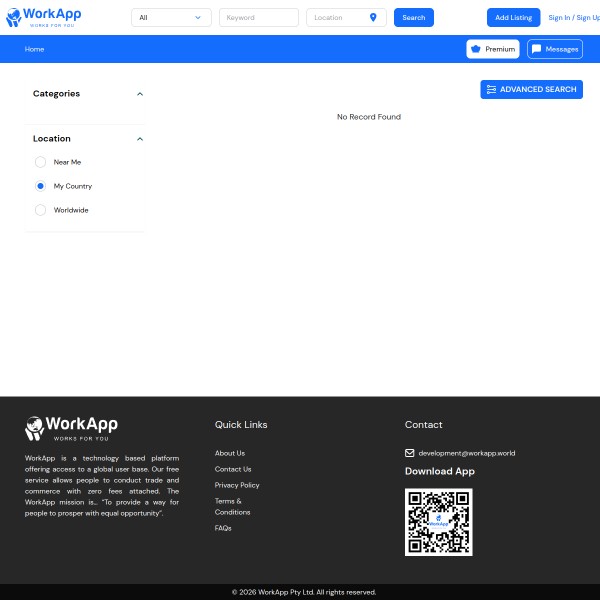Open Contact Us footer link
Screen dimensions: 600x600
(233, 469)
